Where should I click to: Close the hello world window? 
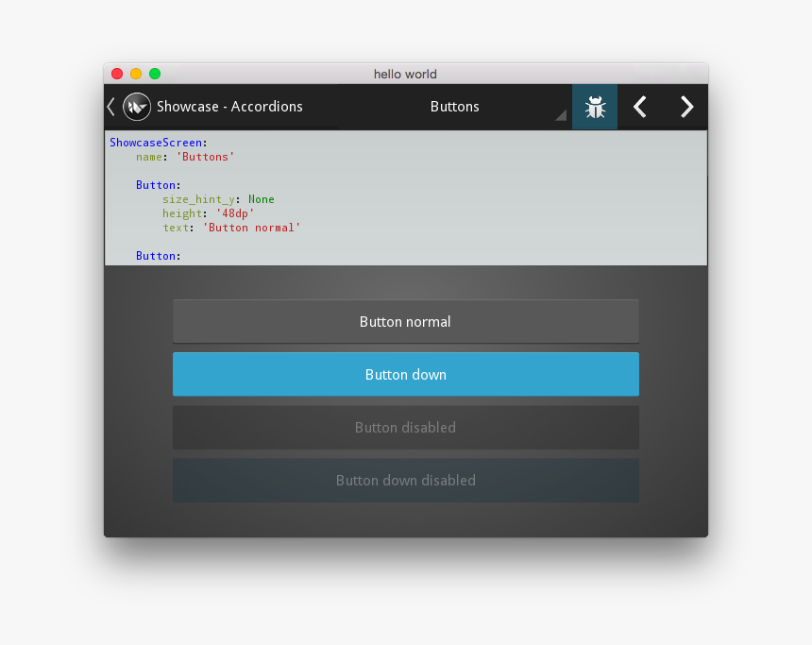[x=117, y=74]
